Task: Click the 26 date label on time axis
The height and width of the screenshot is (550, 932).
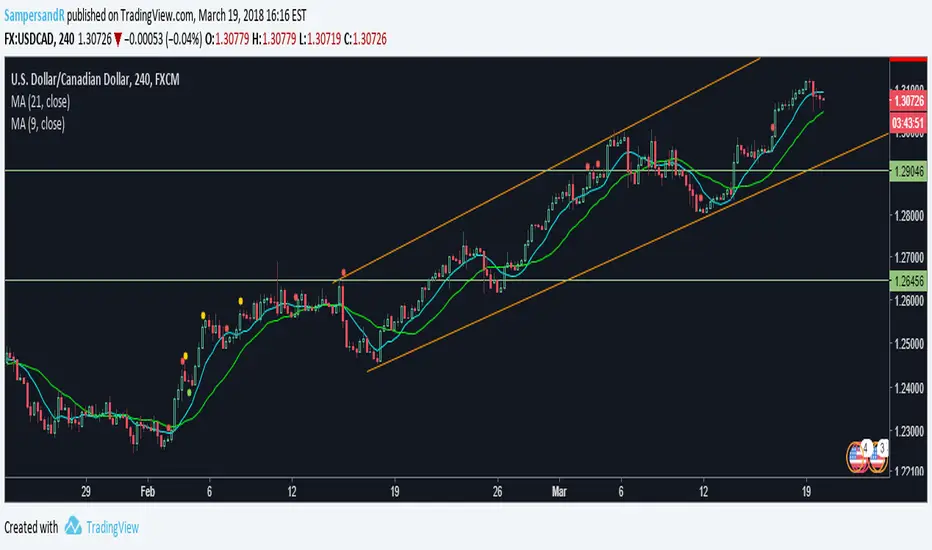Action: pos(498,492)
